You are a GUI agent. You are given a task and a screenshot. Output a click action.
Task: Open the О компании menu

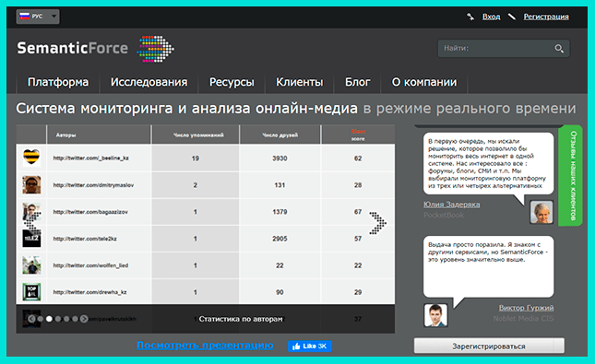point(424,82)
